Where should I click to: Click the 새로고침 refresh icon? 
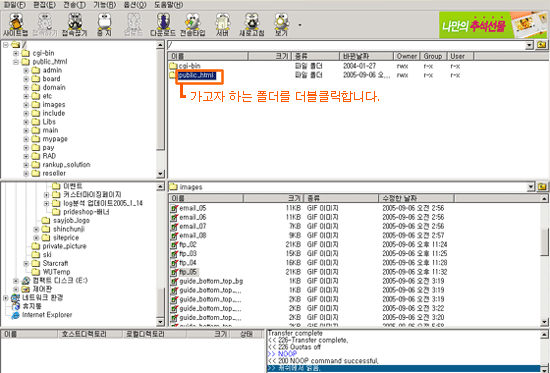click(251, 25)
